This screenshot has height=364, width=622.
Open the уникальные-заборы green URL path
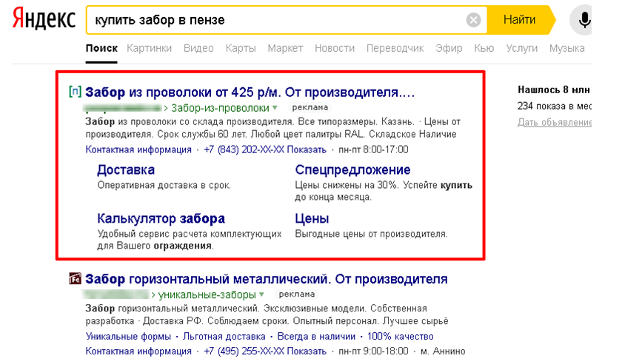(x=207, y=295)
